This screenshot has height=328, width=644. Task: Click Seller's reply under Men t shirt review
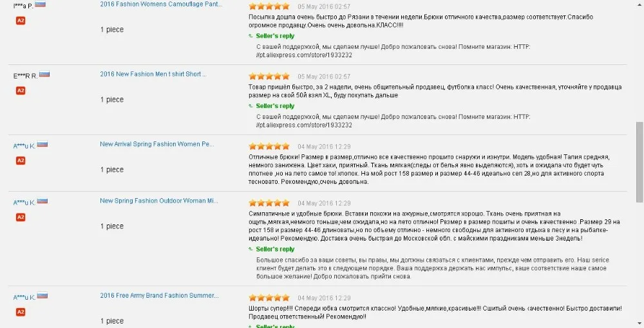pyautogui.click(x=275, y=106)
